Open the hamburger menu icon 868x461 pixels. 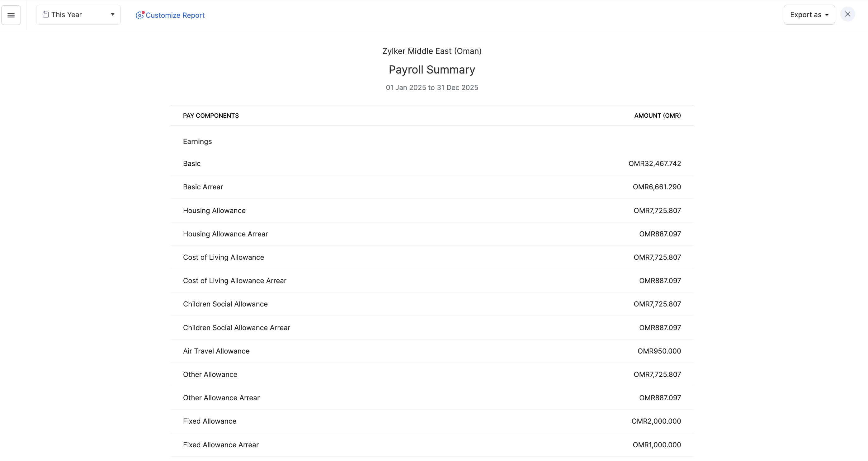11,15
